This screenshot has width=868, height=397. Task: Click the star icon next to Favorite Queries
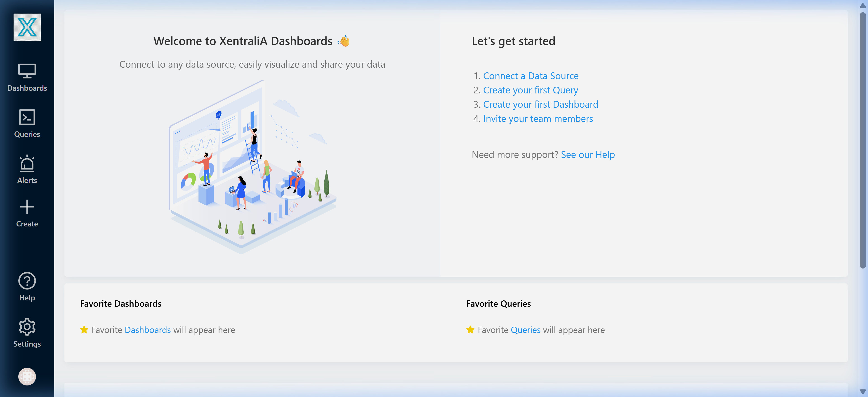(x=469, y=330)
